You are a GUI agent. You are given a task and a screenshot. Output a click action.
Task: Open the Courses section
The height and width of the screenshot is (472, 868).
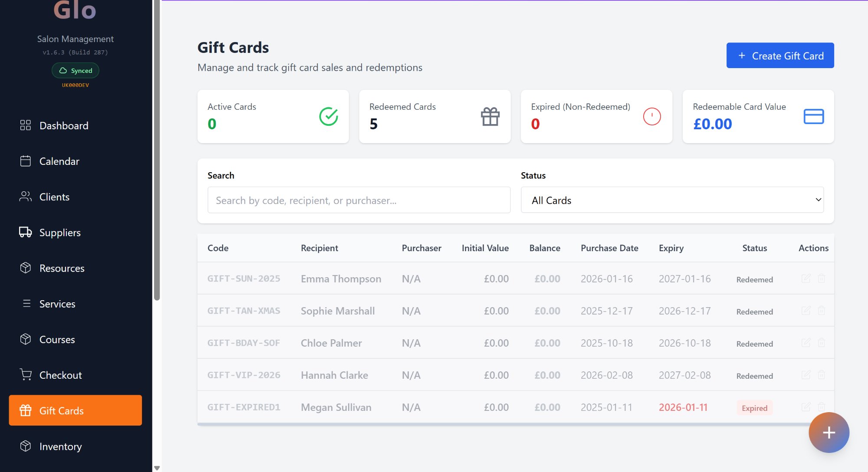coord(57,339)
